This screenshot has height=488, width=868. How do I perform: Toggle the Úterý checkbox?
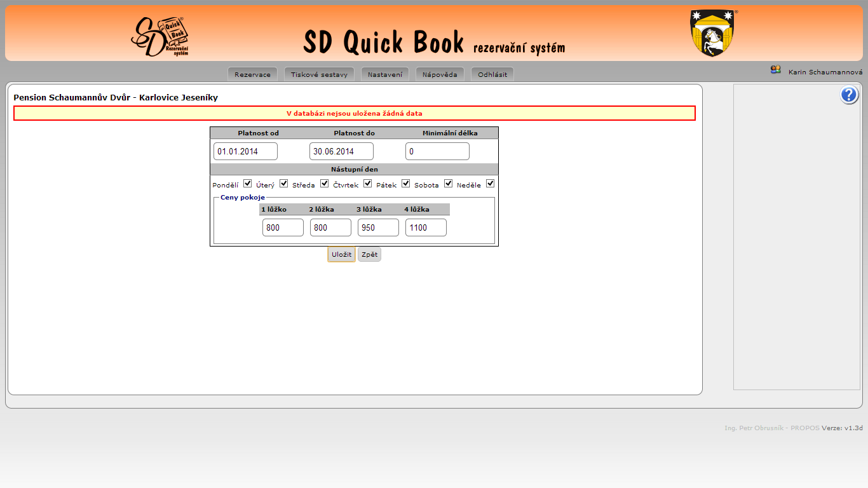pos(284,184)
